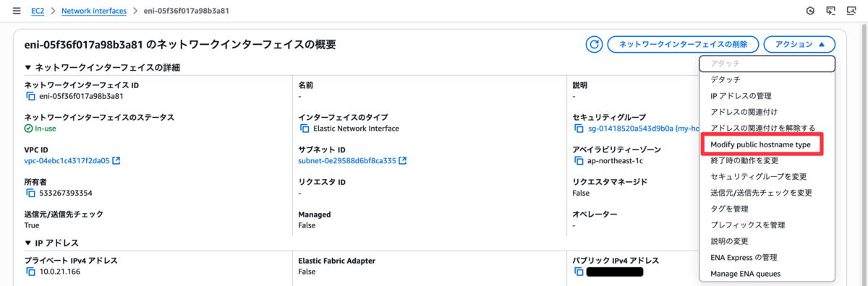Copy the availability zone ap-northeast-1c

pos(579,160)
